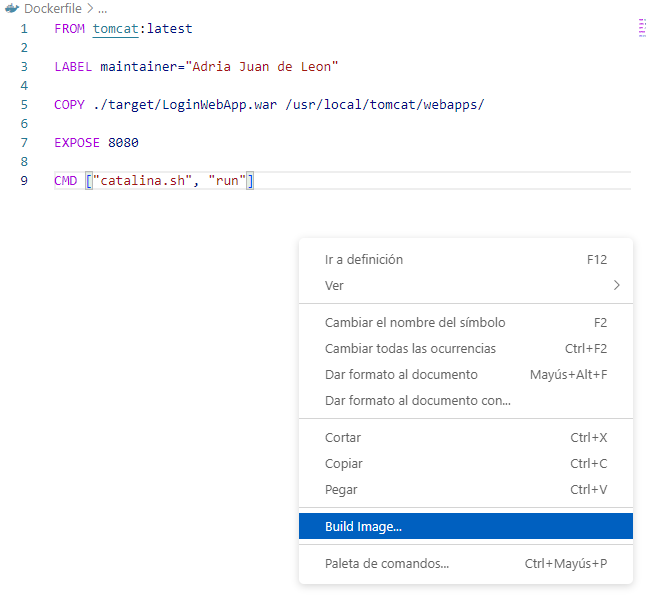Click ':latest' tag text on line 1
This screenshot has height=596, width=646.
[166, 29]
